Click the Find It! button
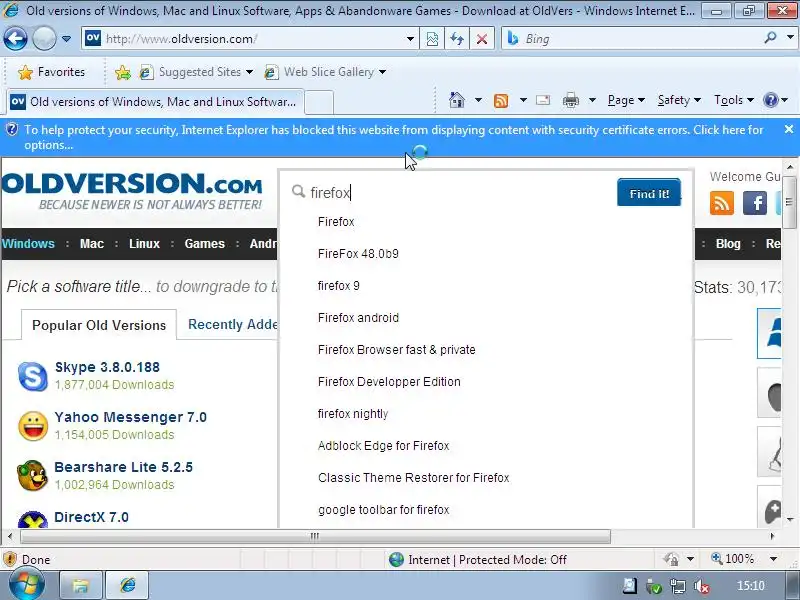800x600 pixels. click(x=649, y=193)
